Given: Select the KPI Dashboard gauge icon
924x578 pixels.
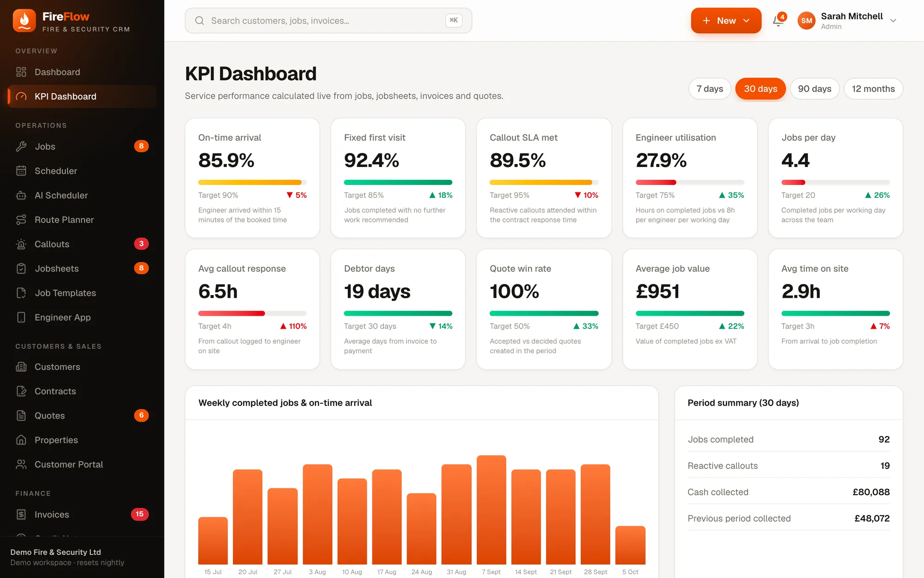Looking at the screenshot, I should [21, 97].
